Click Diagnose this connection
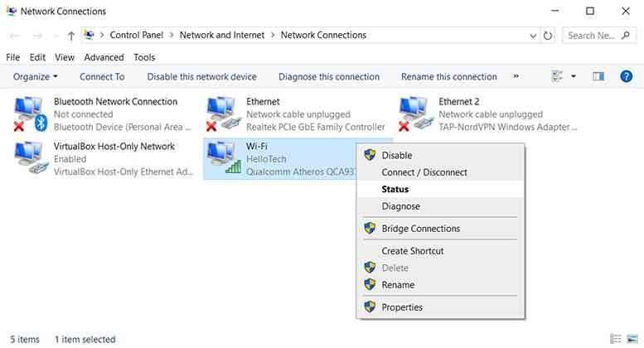644x348 pixels. [x=329, y=77]
